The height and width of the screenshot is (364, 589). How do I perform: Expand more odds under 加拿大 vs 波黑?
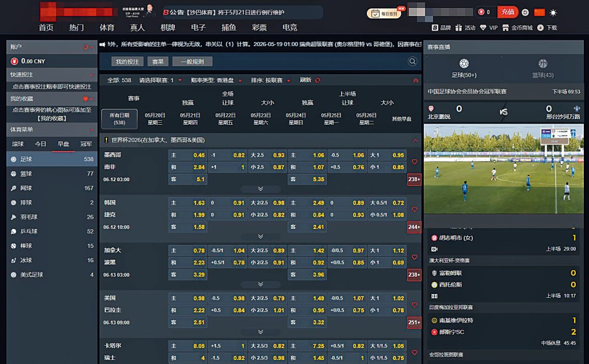(x=261, y=284)
